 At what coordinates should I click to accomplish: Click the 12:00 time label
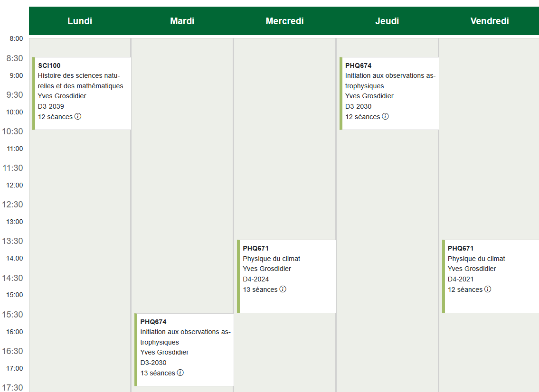pyautogui.click(x=14, y=185)
